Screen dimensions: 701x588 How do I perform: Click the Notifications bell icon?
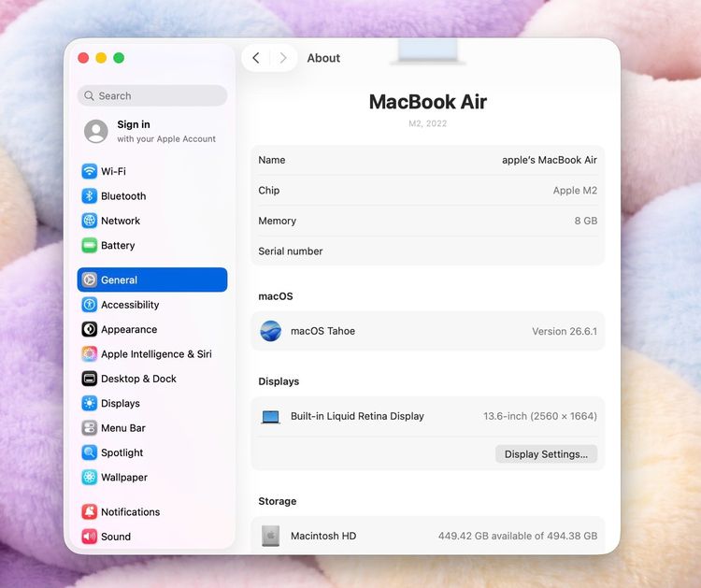(x=90, y=511)
